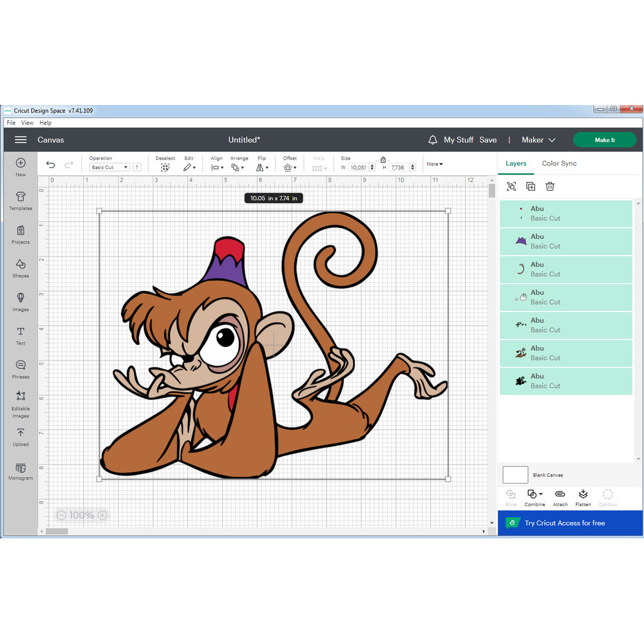
Task: Open the File menu
Action: click(x=10, y=122)
